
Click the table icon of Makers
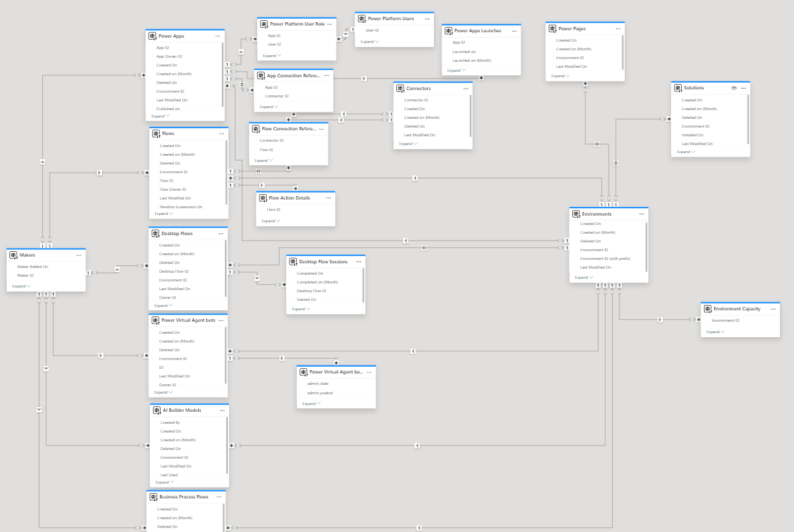point(13,255)
